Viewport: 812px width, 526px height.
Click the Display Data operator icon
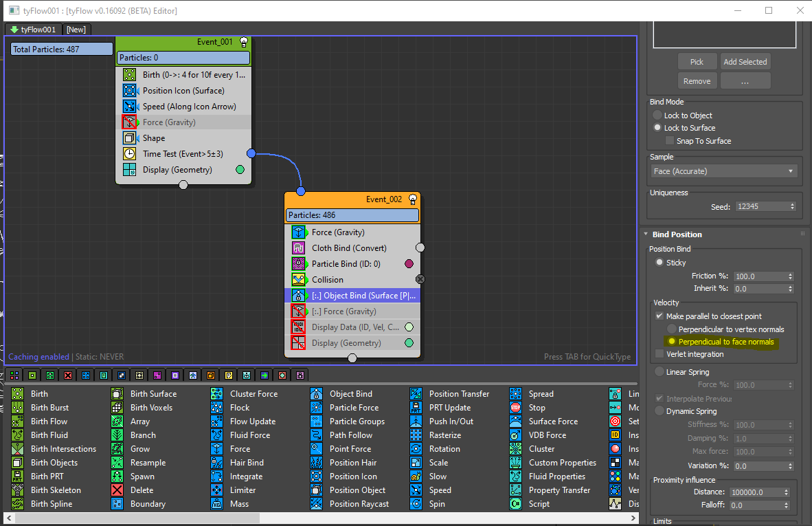[x=298, y=327]
